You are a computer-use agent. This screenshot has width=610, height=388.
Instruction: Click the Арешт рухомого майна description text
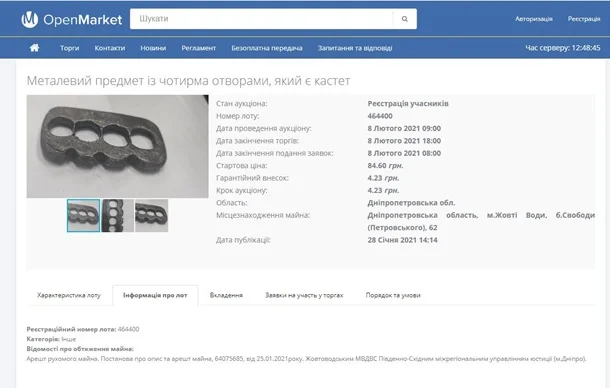306,359
